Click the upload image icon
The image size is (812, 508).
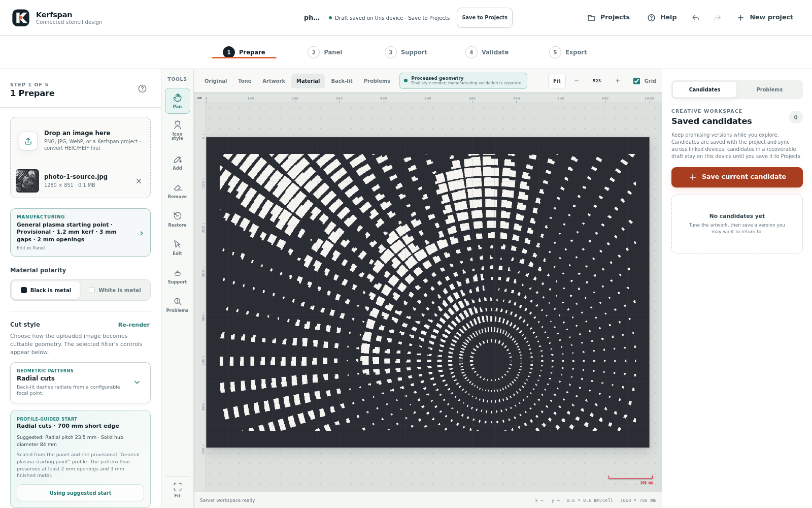28,141
